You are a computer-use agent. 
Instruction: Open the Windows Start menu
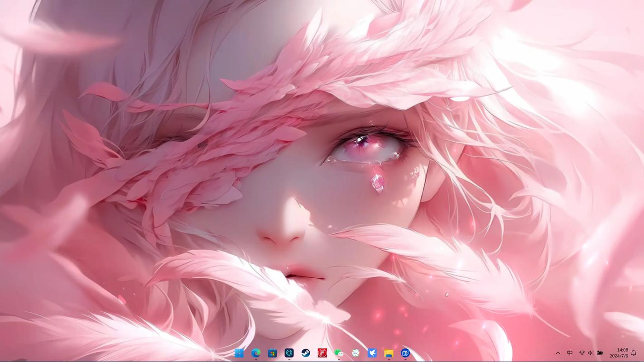tap(239, 353)
